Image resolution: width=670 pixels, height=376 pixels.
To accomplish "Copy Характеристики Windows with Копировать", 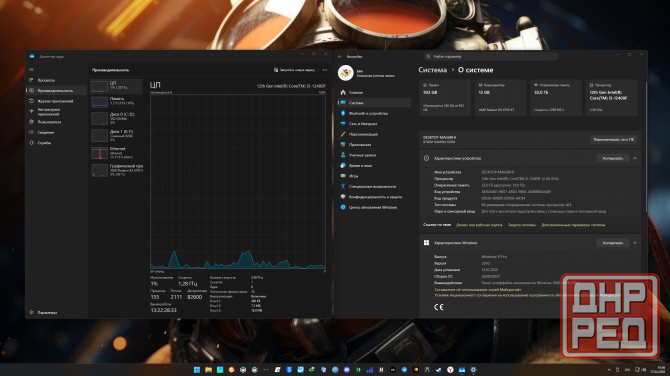I will [x=613, y=243].
